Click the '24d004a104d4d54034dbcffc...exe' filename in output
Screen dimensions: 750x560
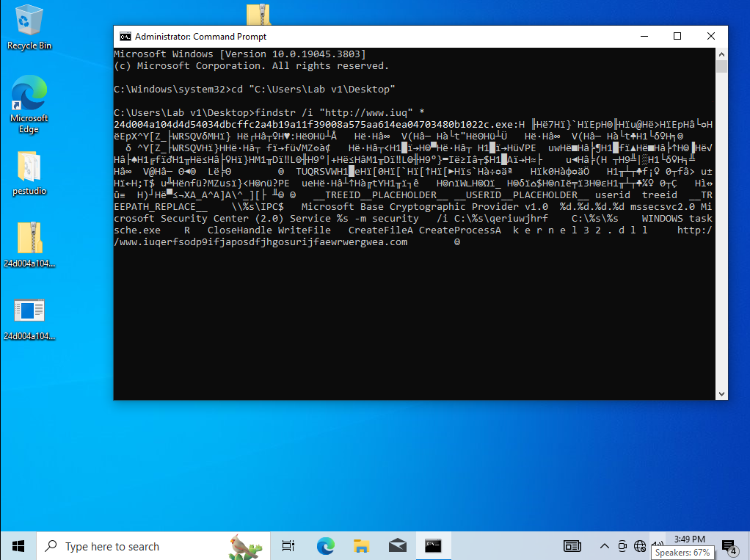(313, 125)
